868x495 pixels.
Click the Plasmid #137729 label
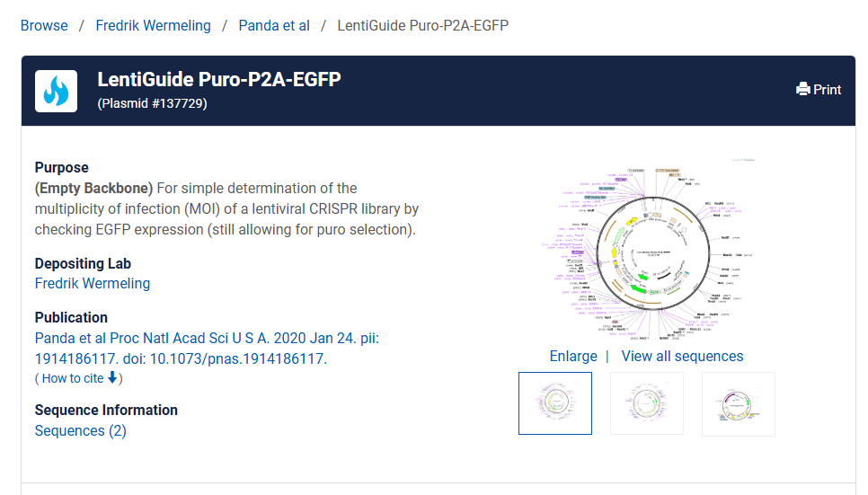point(152,104)
